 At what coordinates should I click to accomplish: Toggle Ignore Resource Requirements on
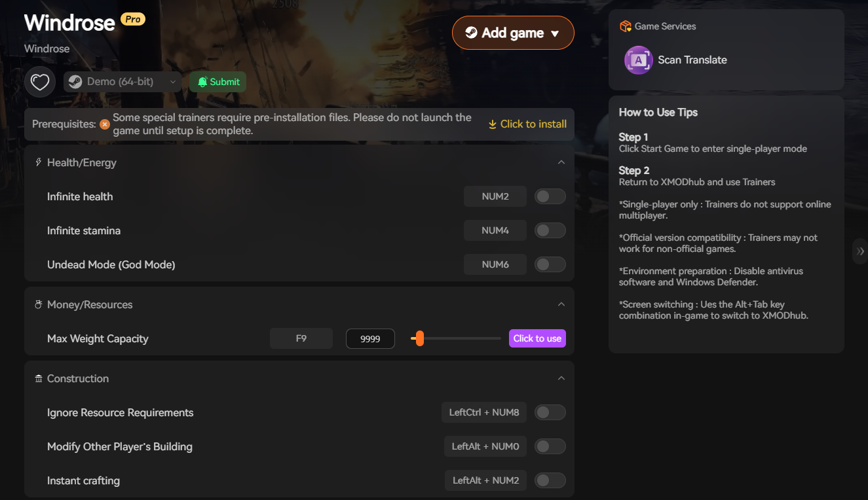pyautogui.click(x=550, y=412)
